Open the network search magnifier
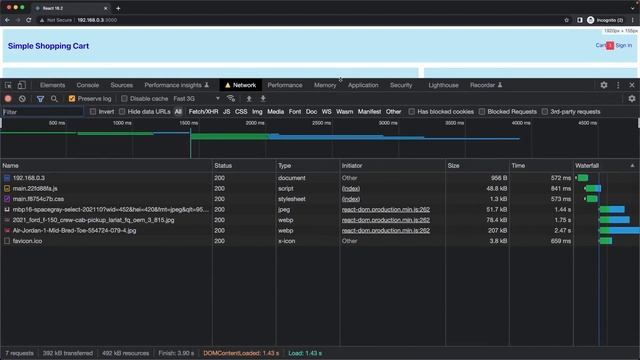The height and width of the screenshot is (360, 640). tap(54, 99)
